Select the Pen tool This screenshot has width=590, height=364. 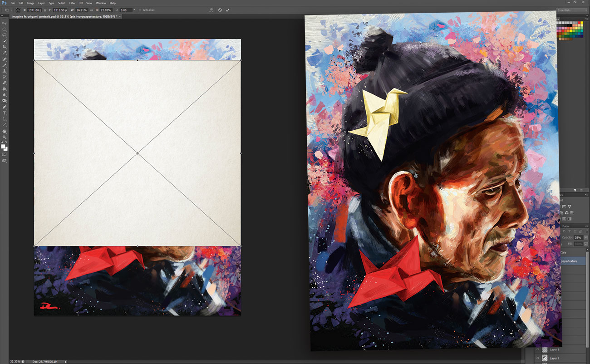[x=5, y=107]
